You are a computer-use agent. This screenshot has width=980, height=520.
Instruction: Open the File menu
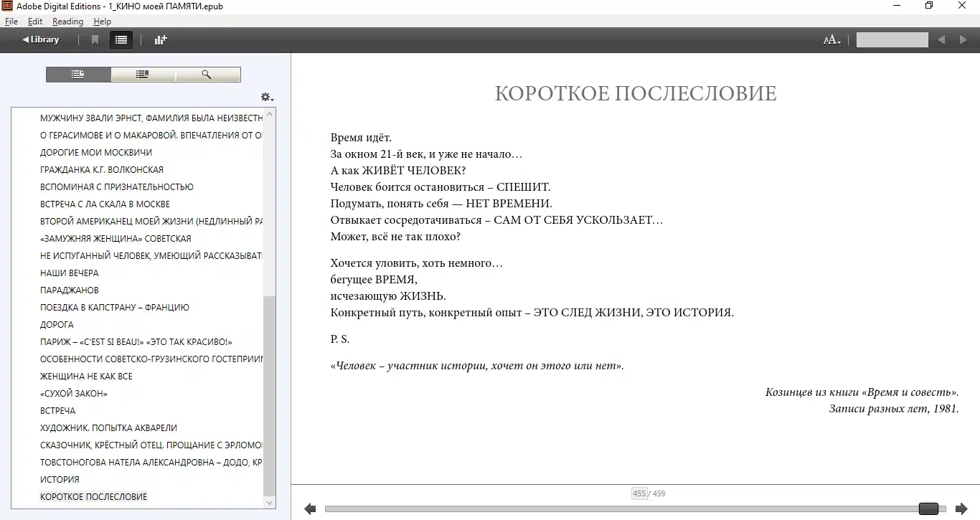coord(11,22)
